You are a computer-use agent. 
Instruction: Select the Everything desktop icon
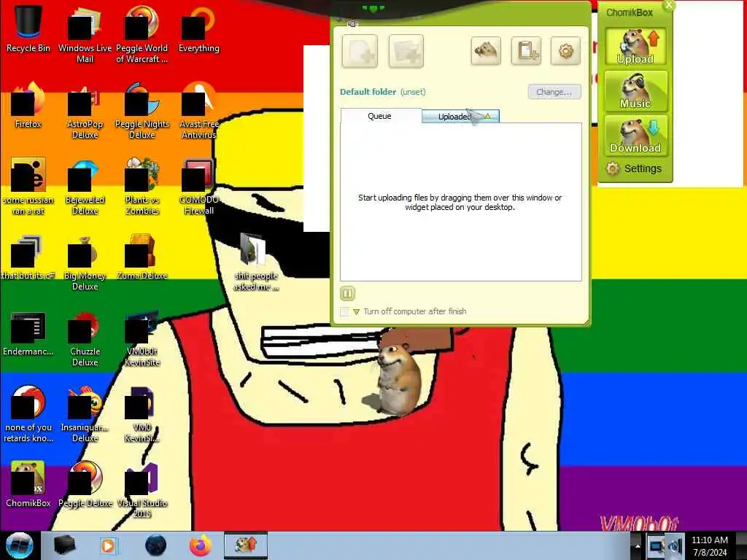click(x=198, y=28)
